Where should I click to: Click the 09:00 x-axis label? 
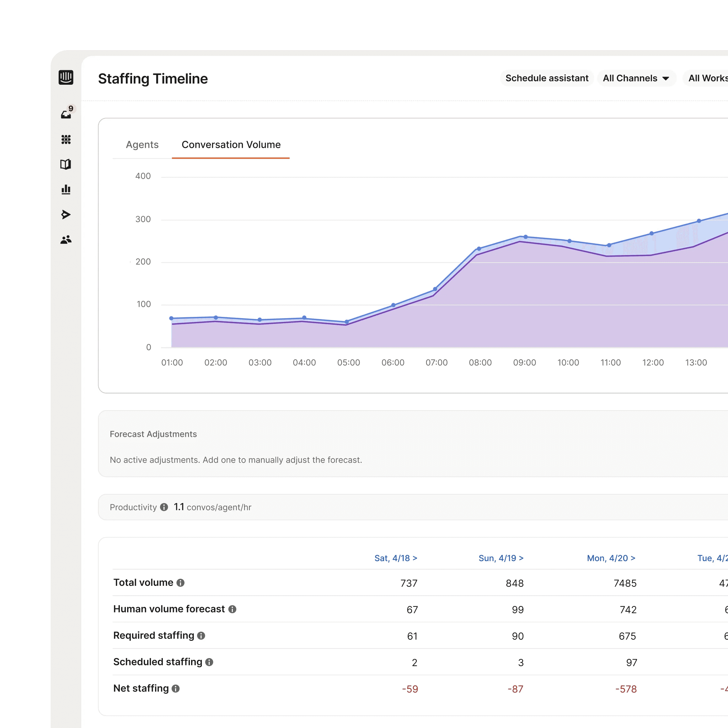525,362
